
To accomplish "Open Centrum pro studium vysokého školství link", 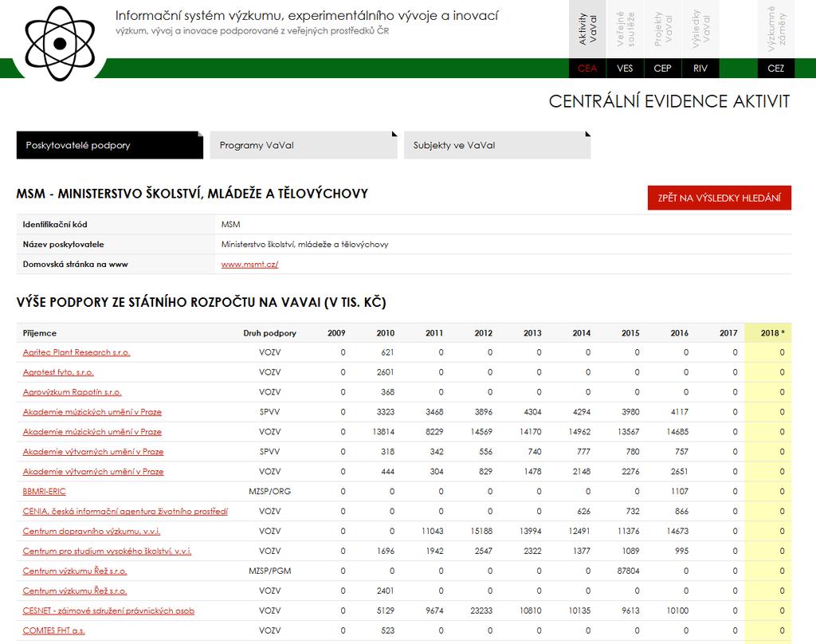I will click(108, 551).
